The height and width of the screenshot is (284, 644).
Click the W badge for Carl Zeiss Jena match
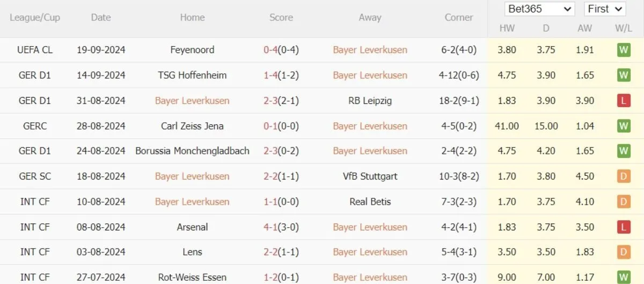point(623,126)
